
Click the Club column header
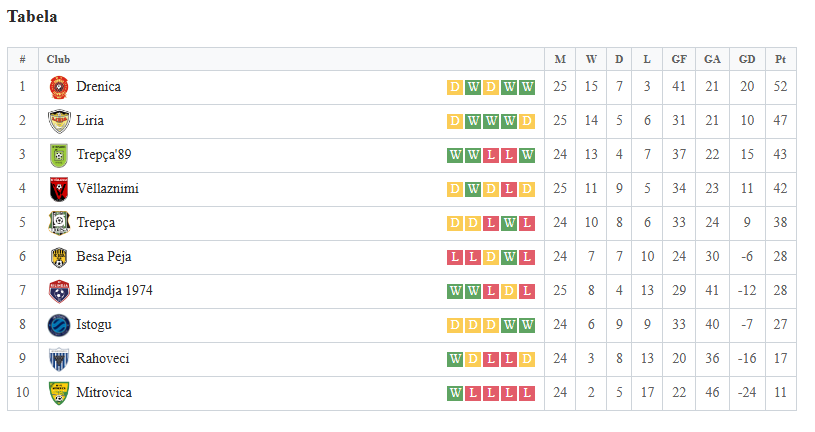tap(58, 59)
